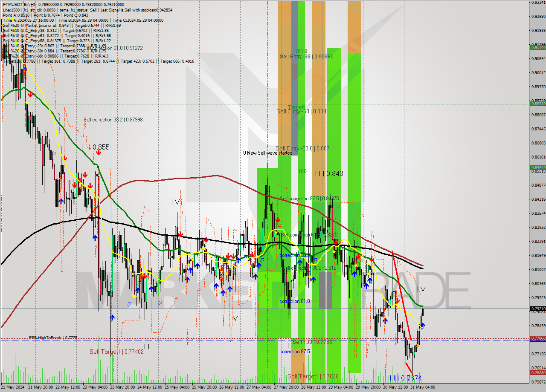
Task: Click the red 0.76280 price axis tag
Action: pyautogui.click(x=537, y=372)
